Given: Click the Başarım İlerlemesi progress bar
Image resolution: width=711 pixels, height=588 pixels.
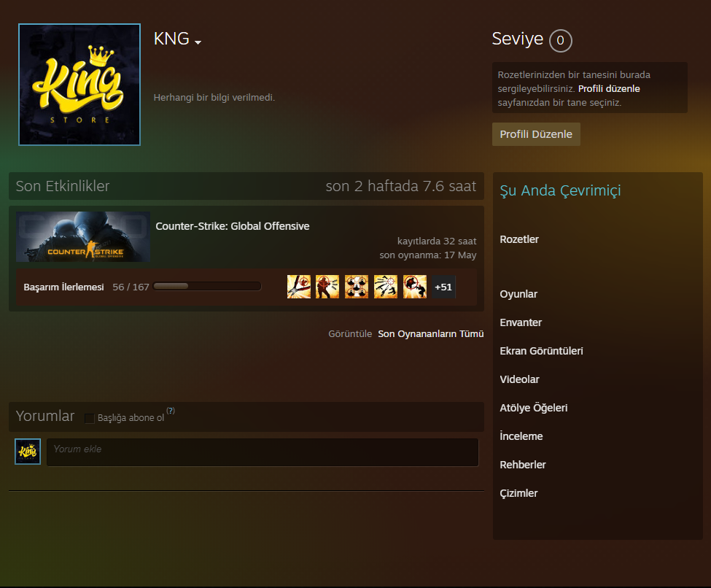Looking at the screenshot, I should coord(207,286).
